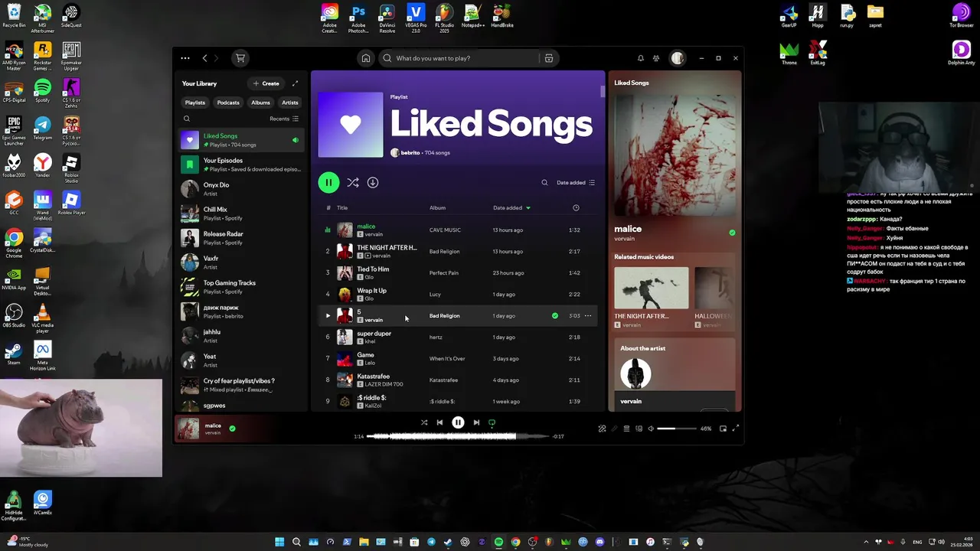Image resolution: width=980 pixels, height=551 pixels.
Task: Open the Recents sort dropdown in library
Action: [284, 119]
